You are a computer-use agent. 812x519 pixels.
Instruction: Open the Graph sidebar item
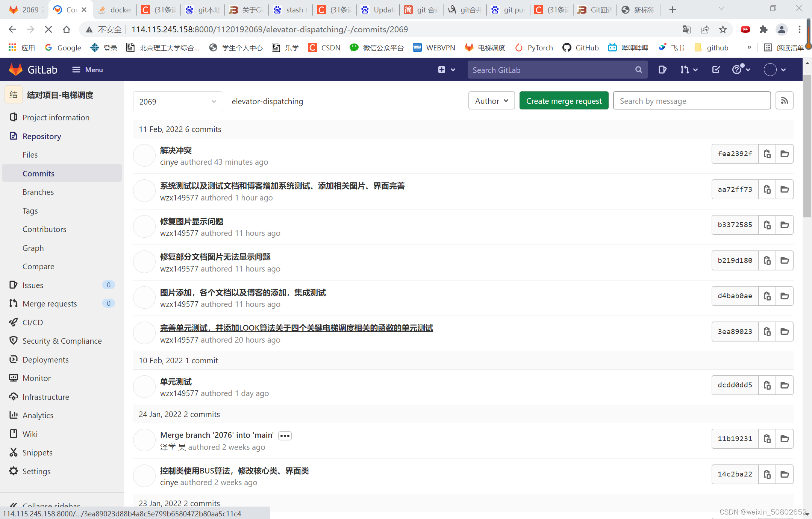click(x=33, y=248)
